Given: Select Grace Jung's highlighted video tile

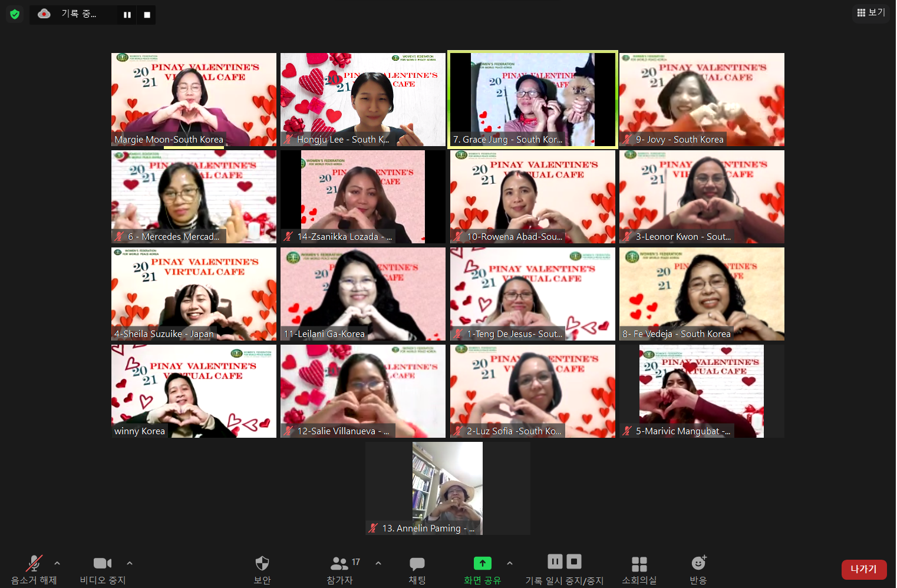Looking at the screenshot, I should [533, 99].
